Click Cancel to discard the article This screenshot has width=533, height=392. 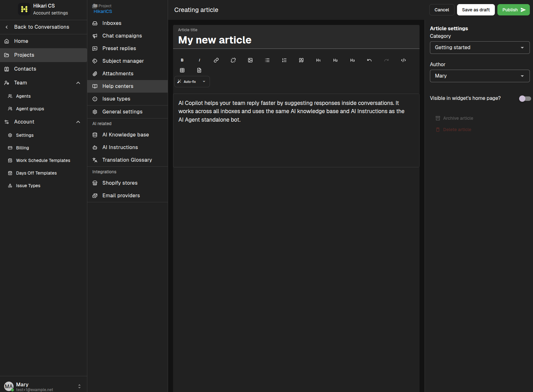coord(442,10)
